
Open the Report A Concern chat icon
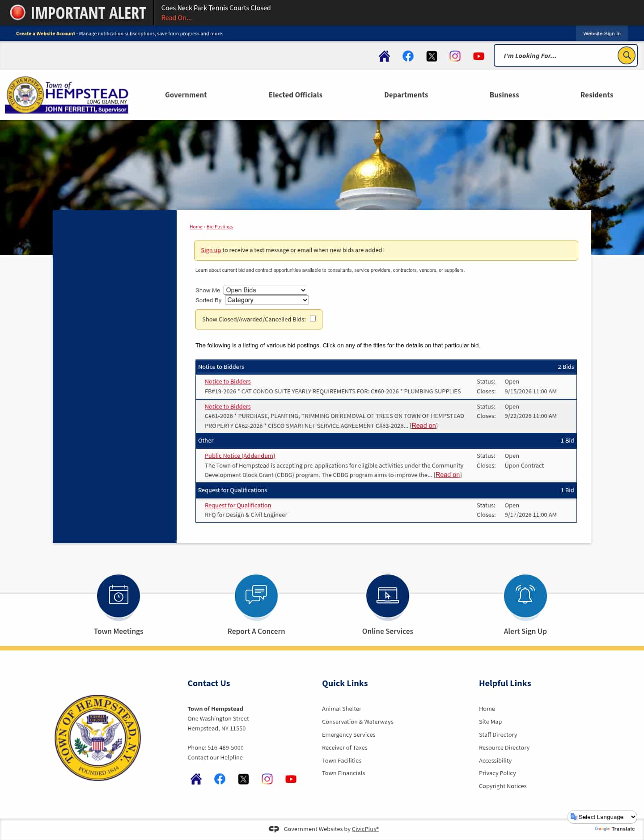[256, 596]
